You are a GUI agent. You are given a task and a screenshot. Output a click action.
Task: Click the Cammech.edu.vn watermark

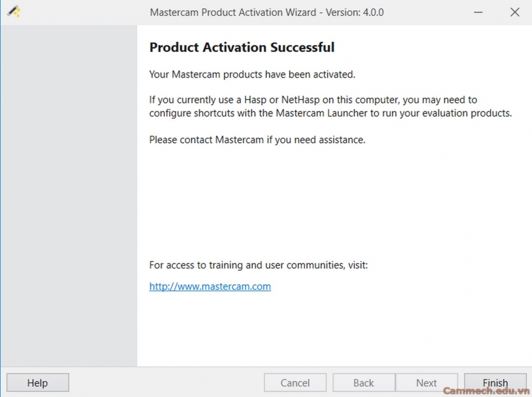[x=485, y=391]
